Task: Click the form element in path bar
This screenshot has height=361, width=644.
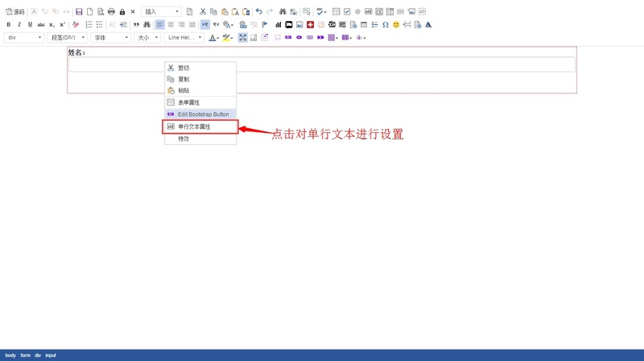Action: click(26, 355)
